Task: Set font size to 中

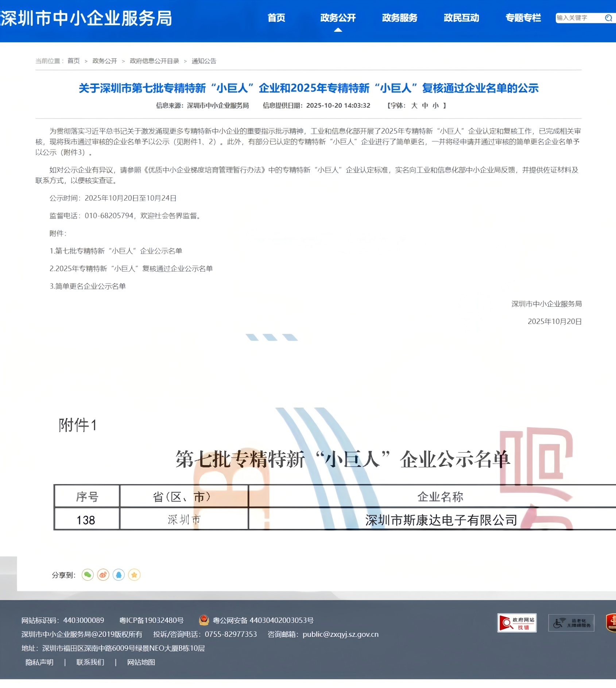Action: (x=425, y=106)
